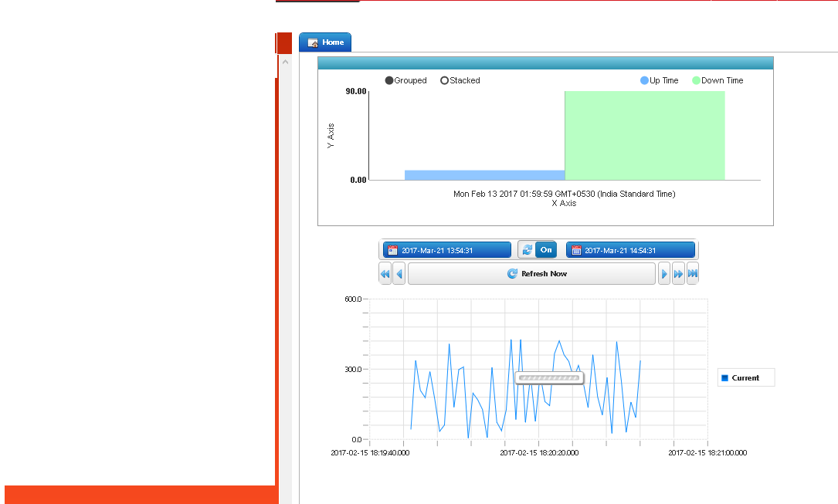
Task: Click the 300.0 y-axis value
Action: [353, 370]
